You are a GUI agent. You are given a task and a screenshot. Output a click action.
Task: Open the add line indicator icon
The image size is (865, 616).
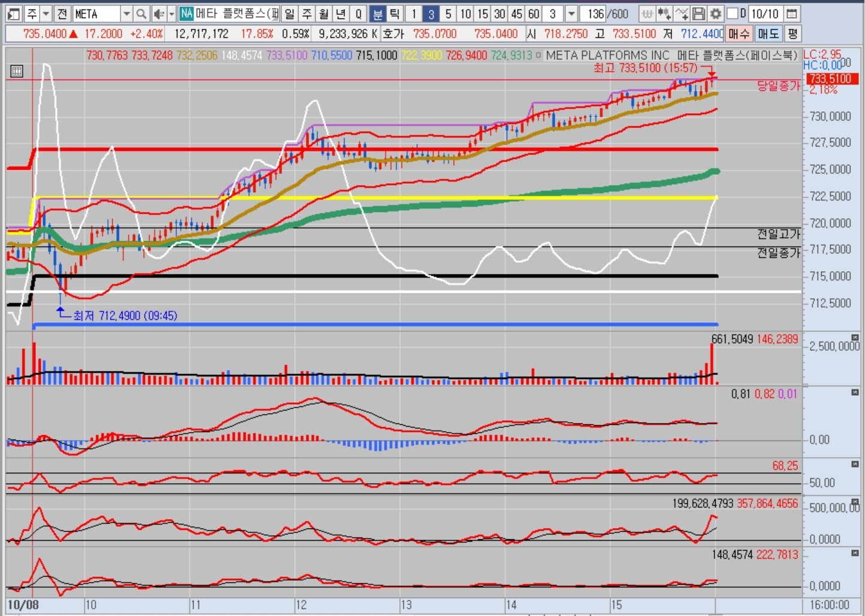[681, 13]
